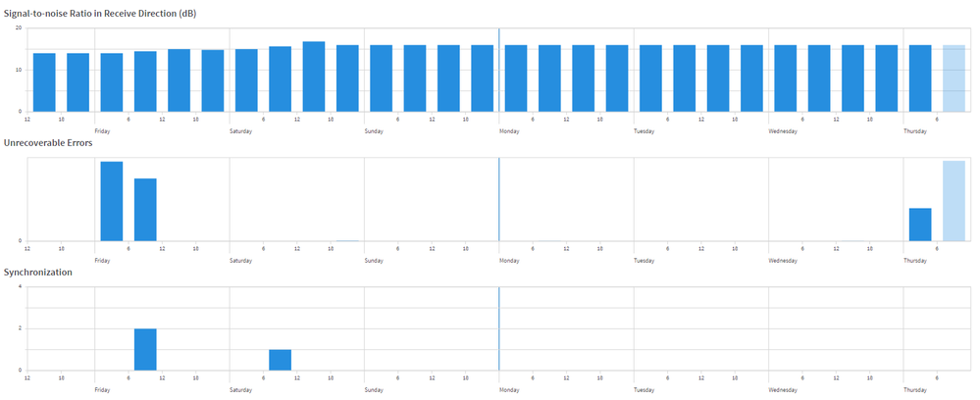Image resolution: width=980 pixels, height=400 pixels.
Task: Click the Tuesday label under the Unrecoverable Errors chart
Action: coord(644,261)
